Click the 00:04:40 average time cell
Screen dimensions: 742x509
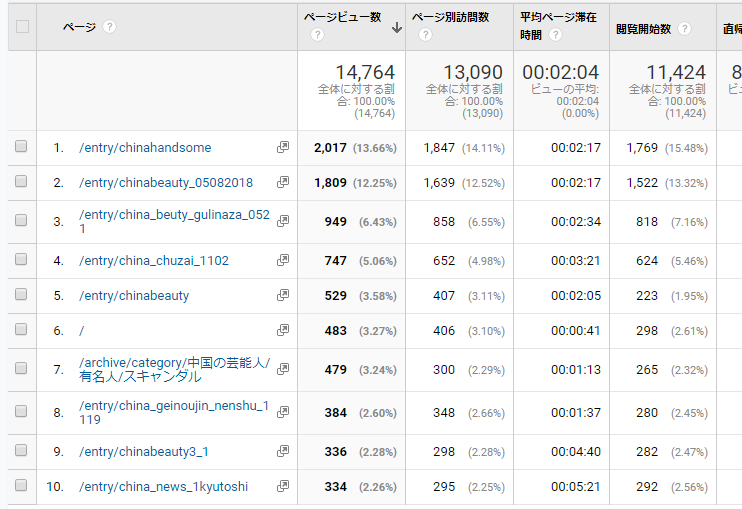pos(576,452)
